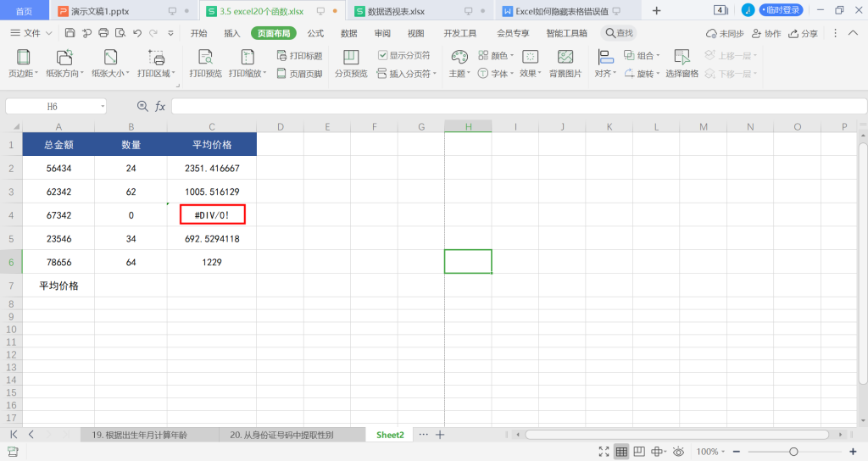Expand 组合 group dropdown

point(658,55)
